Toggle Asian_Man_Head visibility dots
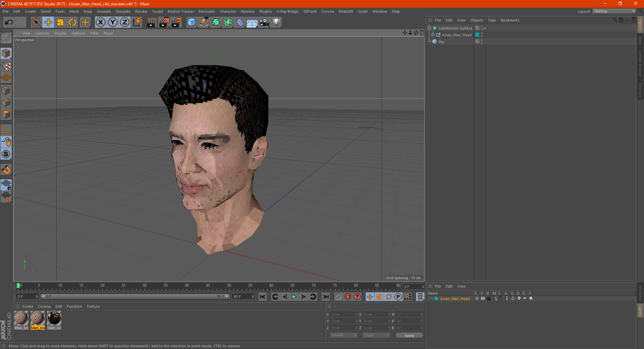This screenshot has height=349, width=644. 482,35
